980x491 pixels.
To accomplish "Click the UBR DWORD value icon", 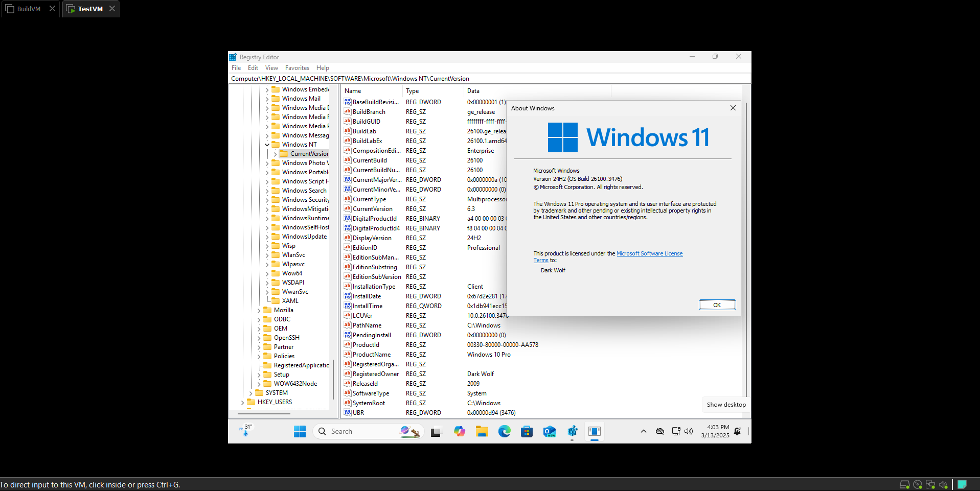I will (348, 412).
